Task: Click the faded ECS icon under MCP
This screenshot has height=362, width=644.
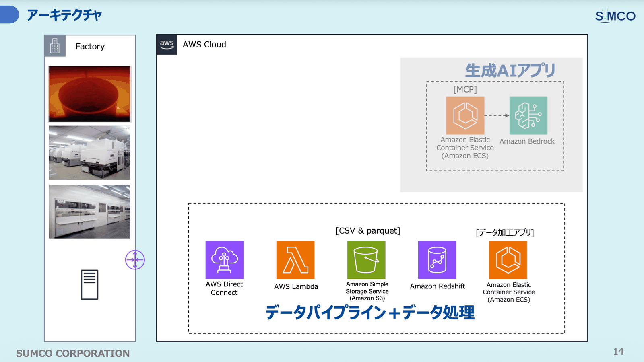Action: pos(465,115)
